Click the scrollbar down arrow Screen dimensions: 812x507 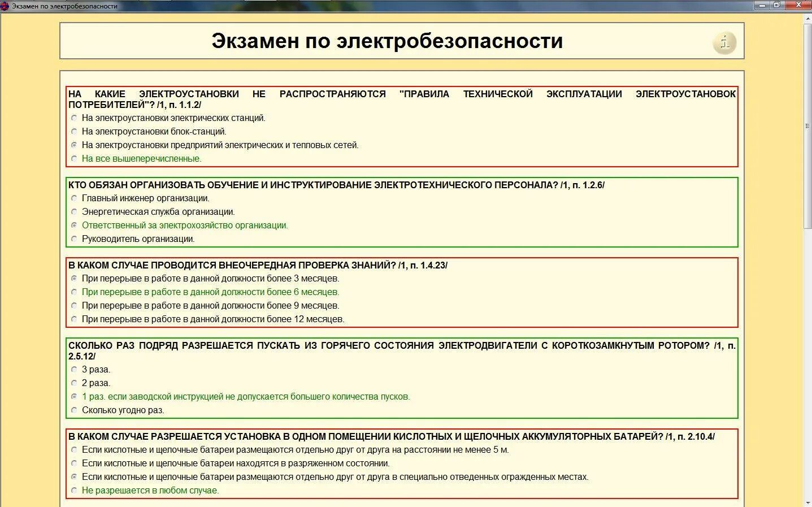click(x=807, y=502)
